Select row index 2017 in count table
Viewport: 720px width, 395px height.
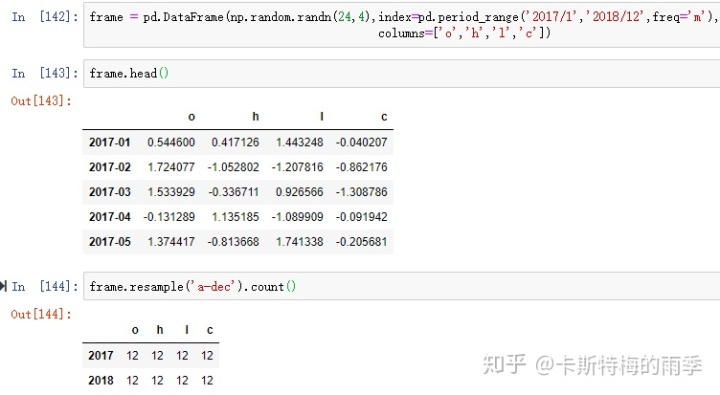click(101, 356)
